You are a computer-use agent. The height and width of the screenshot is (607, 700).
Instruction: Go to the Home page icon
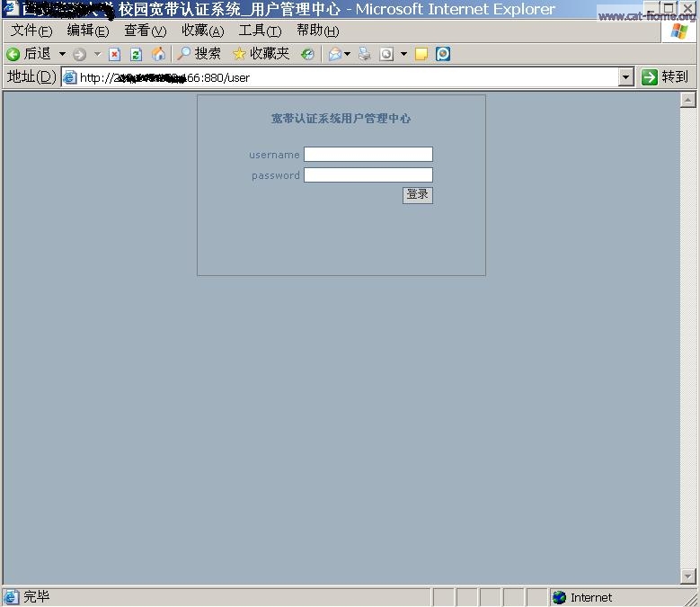coord(158,54)
